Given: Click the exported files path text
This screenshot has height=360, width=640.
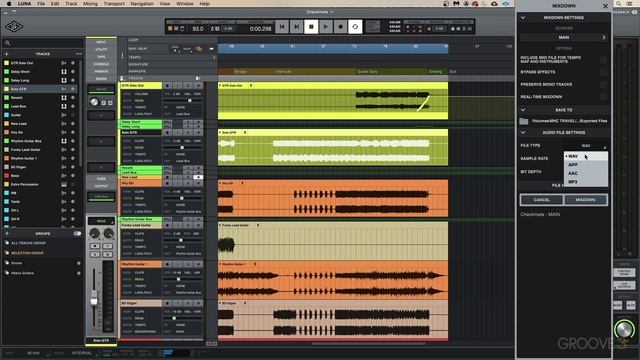Looking at the screenshot, I should [x=569, y=121].
